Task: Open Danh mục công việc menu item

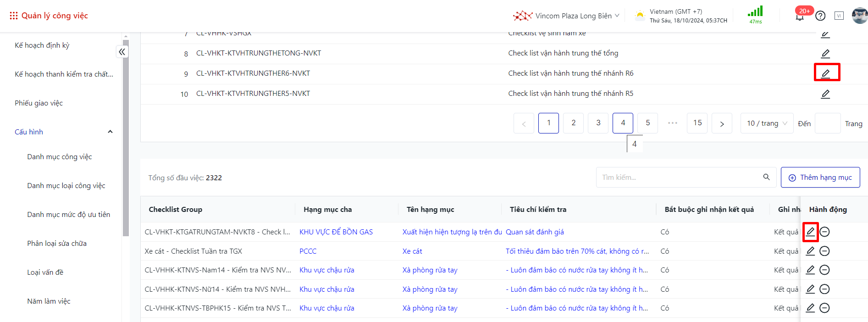Action: pos(60,157)
